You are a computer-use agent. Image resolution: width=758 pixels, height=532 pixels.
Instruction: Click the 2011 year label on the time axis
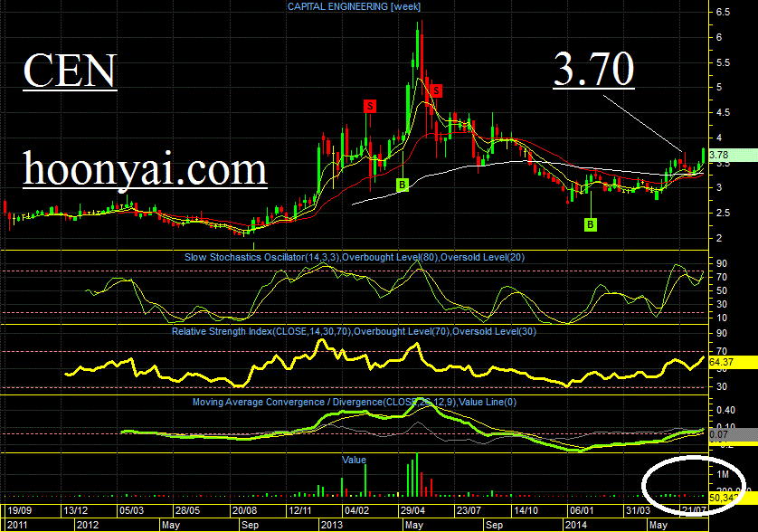[17, 525]
